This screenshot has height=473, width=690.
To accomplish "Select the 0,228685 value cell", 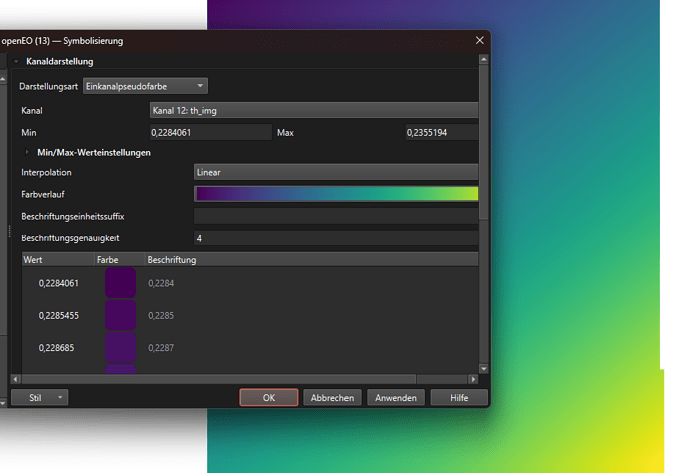I will [x=58, y=347].
